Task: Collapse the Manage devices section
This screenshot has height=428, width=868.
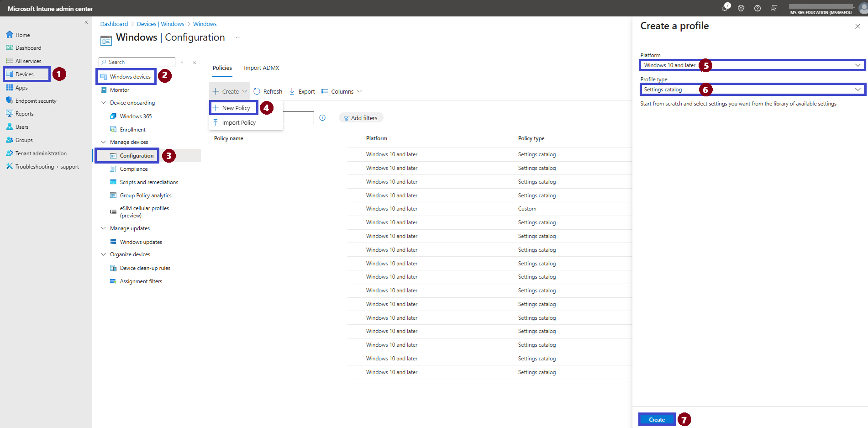Action: coord(103,142)
